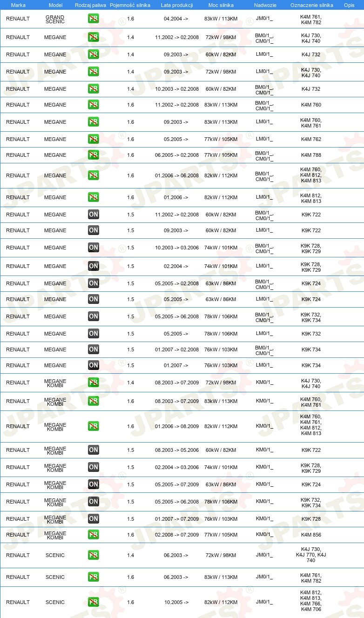This screenshot has width=364, height=618.
Task: Click the petrol icon in the GRAND SCENIC row
Action: 94,19
